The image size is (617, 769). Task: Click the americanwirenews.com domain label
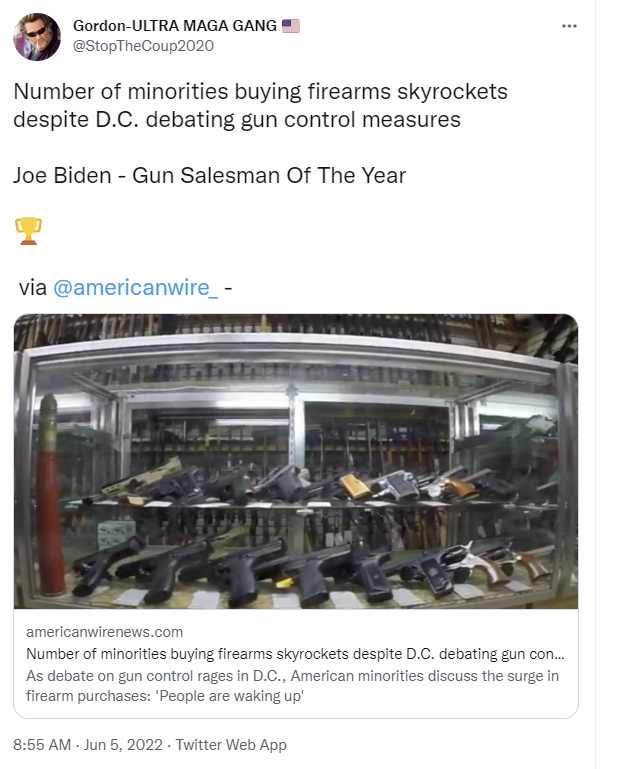(104, 632)
